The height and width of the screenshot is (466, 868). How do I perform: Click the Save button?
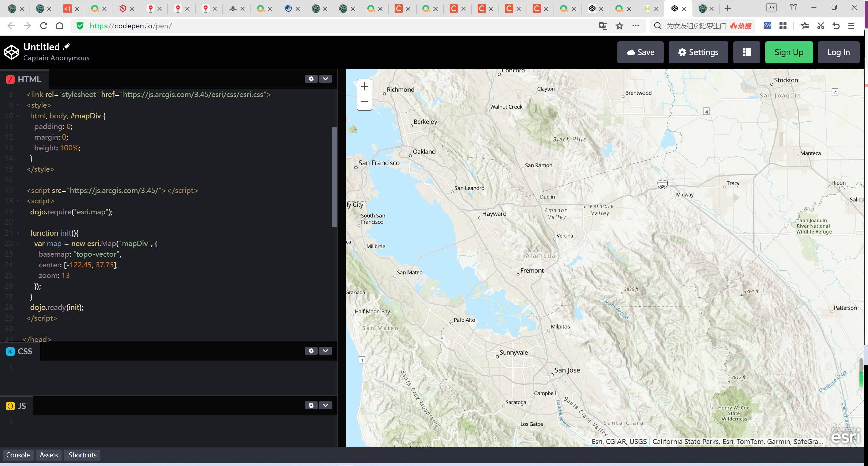(x=640, y=52)
